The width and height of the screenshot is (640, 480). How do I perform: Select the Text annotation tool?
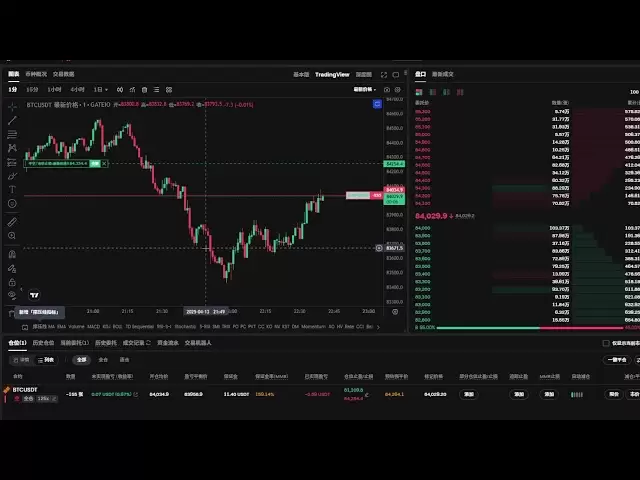tap(12, 189)
